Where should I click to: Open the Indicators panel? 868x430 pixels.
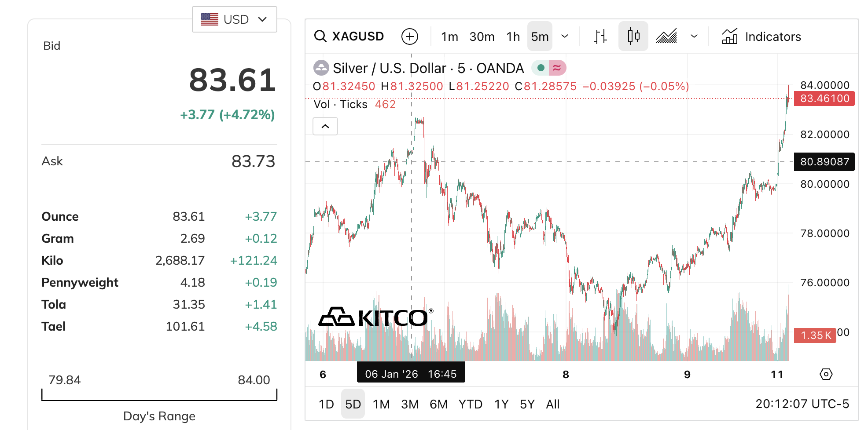(761, 36)
